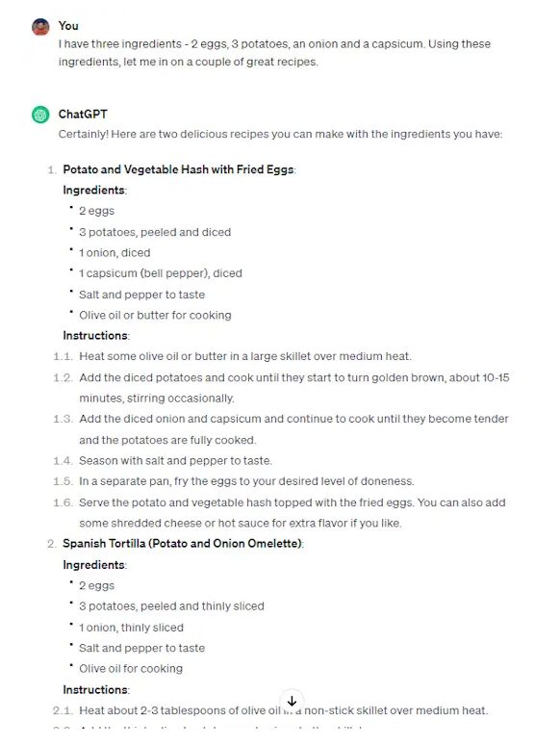Screen dimensions: 560x746
Task: Click step 2.1 about non-stick skillet
Action: point(283,710)
